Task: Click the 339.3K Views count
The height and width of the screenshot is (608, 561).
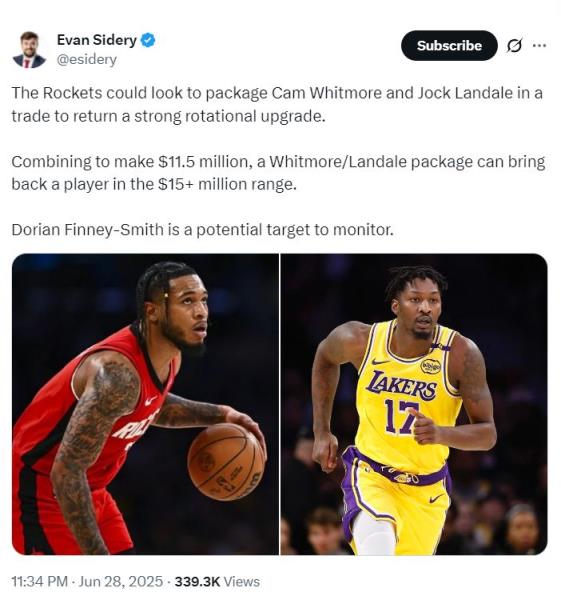Action: click(x=217, y=581)
